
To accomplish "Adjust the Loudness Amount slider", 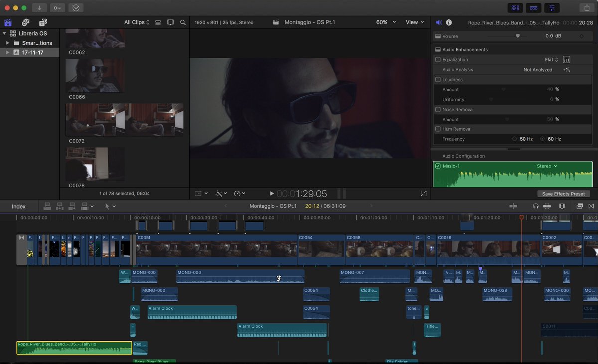I will (x=503, y=89).
